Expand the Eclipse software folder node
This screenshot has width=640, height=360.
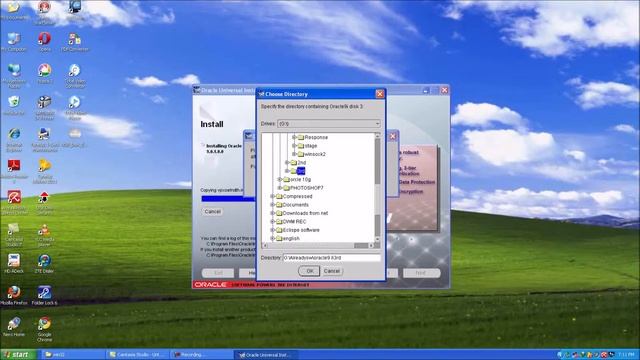pos(273,230)
